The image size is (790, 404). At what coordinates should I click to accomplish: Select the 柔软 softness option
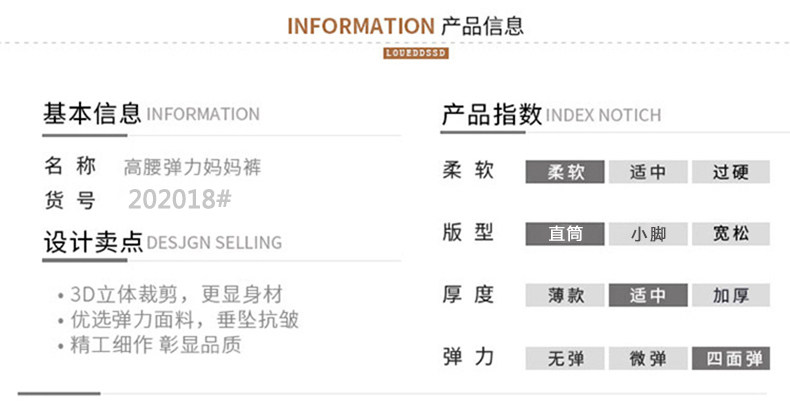565,172
